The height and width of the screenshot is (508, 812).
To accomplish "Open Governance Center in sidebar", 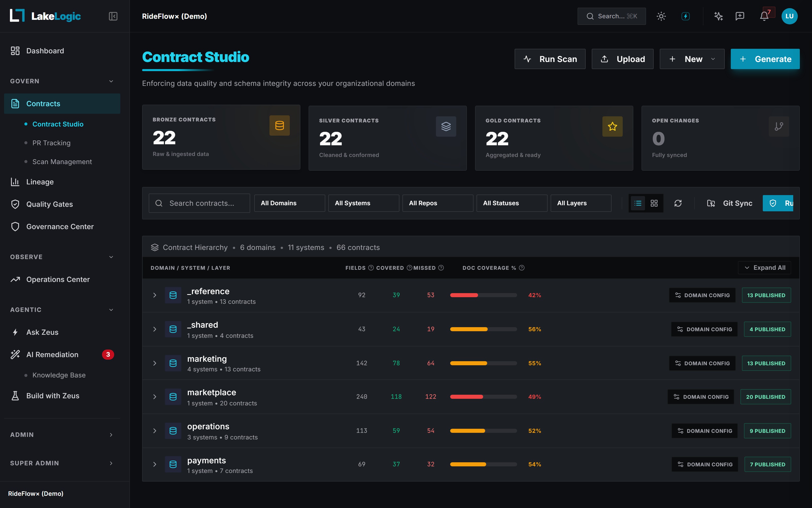I will tap(62, 227).
